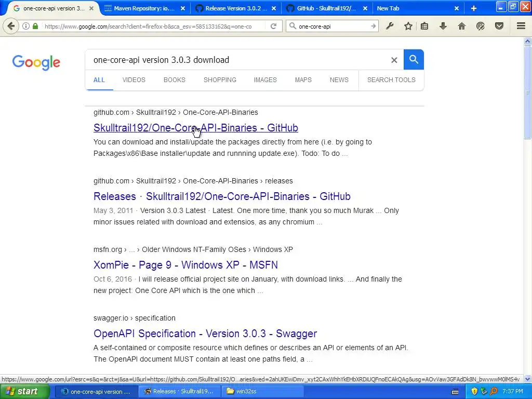Close the Release Version 3.0.2 tab
Screen dimensions: 532x399
click(x=274, y=8)
